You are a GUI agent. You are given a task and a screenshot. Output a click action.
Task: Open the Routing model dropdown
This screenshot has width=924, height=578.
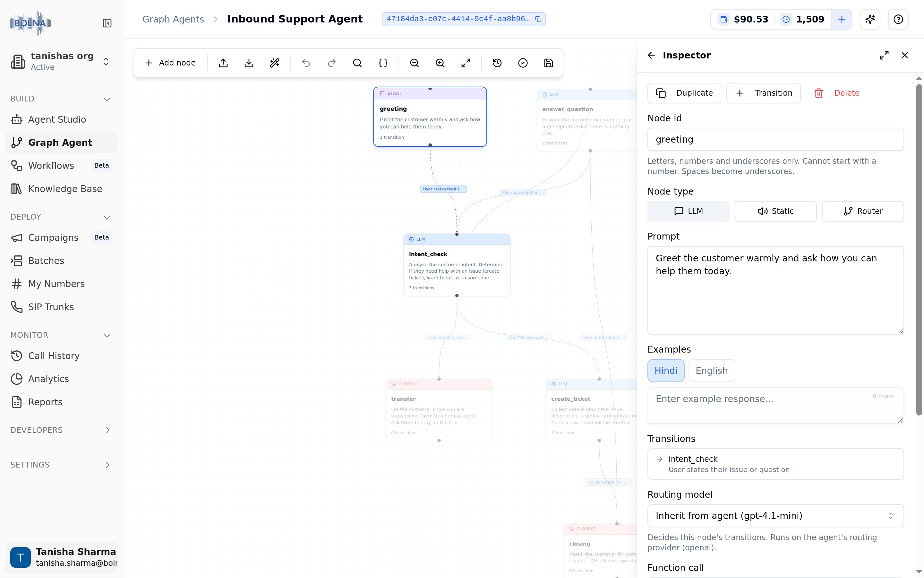[775, 516]
